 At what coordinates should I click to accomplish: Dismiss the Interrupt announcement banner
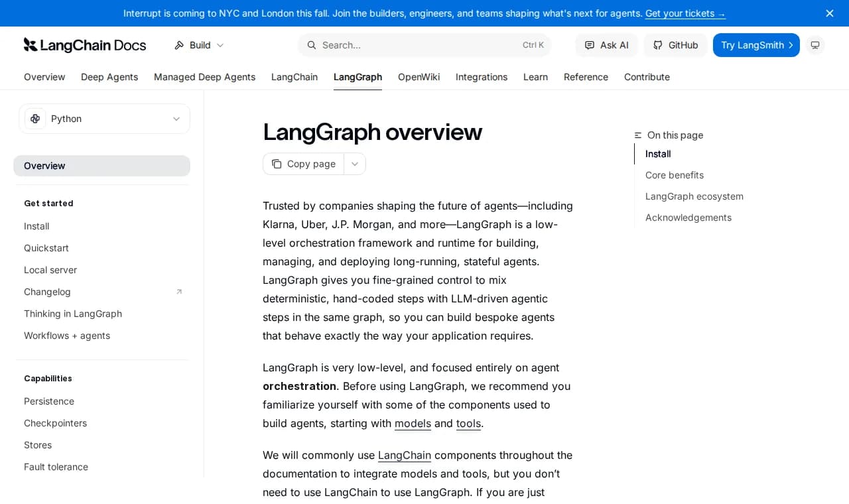(830, 13)
